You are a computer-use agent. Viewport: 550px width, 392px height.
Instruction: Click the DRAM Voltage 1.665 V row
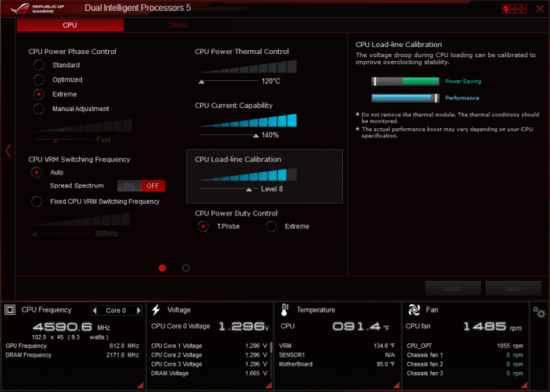209,373
